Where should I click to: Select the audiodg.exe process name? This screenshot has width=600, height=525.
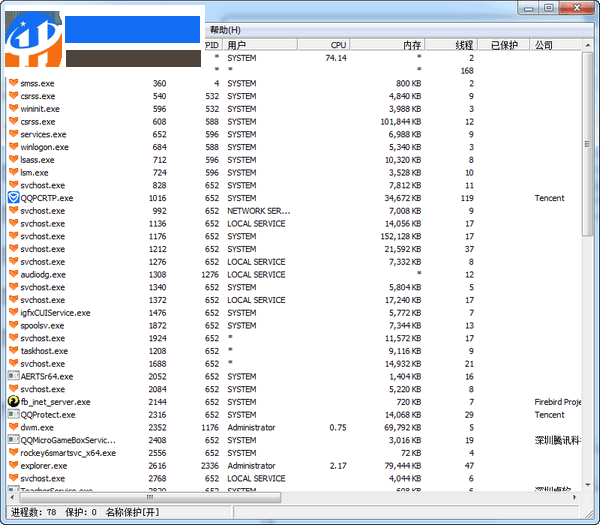[x=43, y=274]
